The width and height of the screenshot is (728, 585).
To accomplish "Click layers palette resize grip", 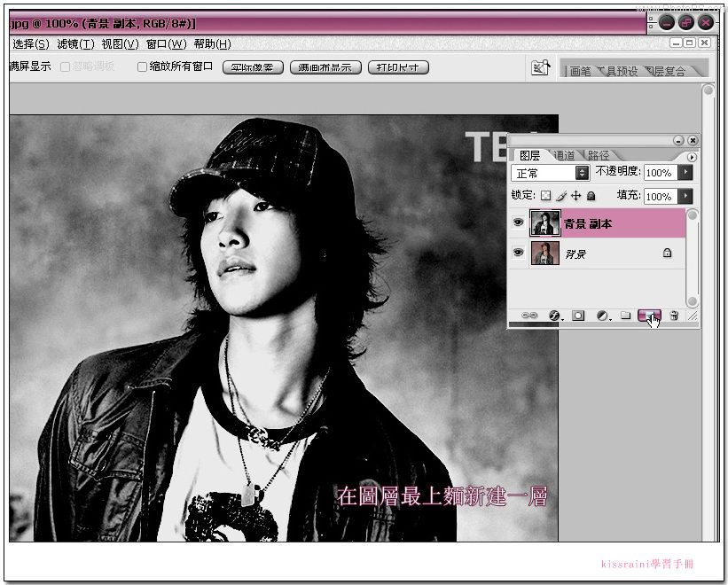I will pyautogui.click(x=693, y=316).
